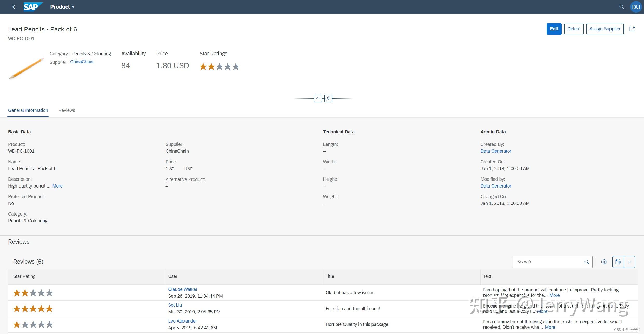Image resolution: width=644 pixels, height=334 pixels.
Task: Switch to the Reviews tab
Action: [x=67, y=110]
